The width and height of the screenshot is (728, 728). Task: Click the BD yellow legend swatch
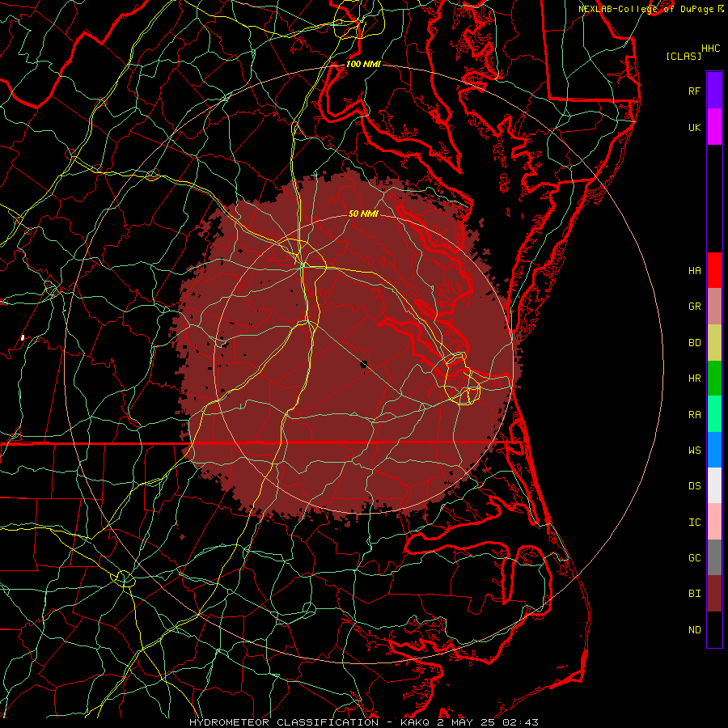pyautogui.click(x=714, y=343)
